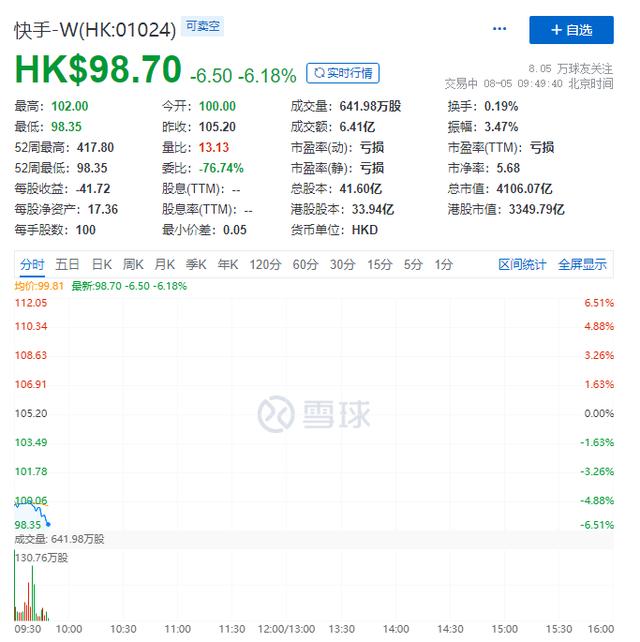
Task: Click the 最高 value 102.00
Action: 70,106
